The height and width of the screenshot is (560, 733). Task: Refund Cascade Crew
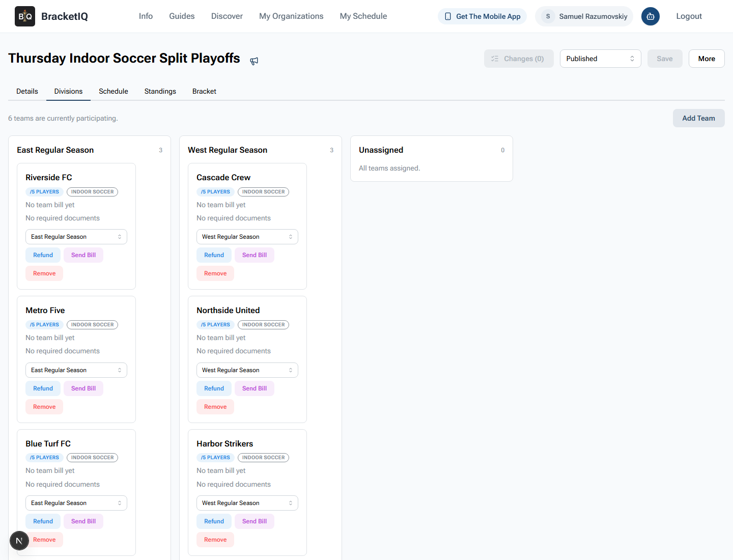coord(214,255)
